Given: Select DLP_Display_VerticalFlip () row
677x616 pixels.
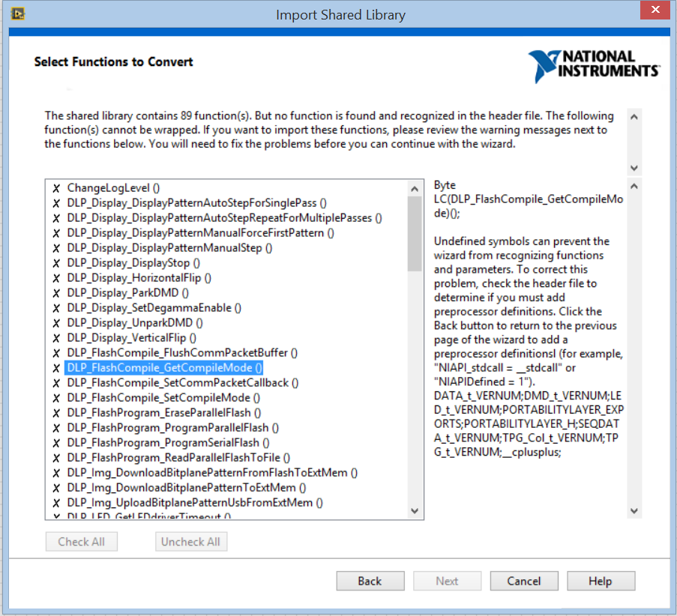Looking at the screenshot, I should (x=131, y=338).
